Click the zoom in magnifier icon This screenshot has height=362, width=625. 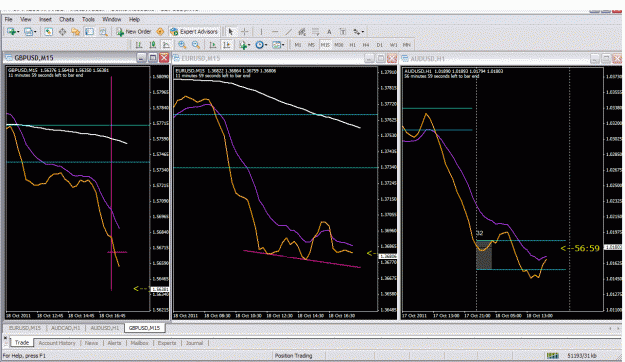click(x=182, y=45)
